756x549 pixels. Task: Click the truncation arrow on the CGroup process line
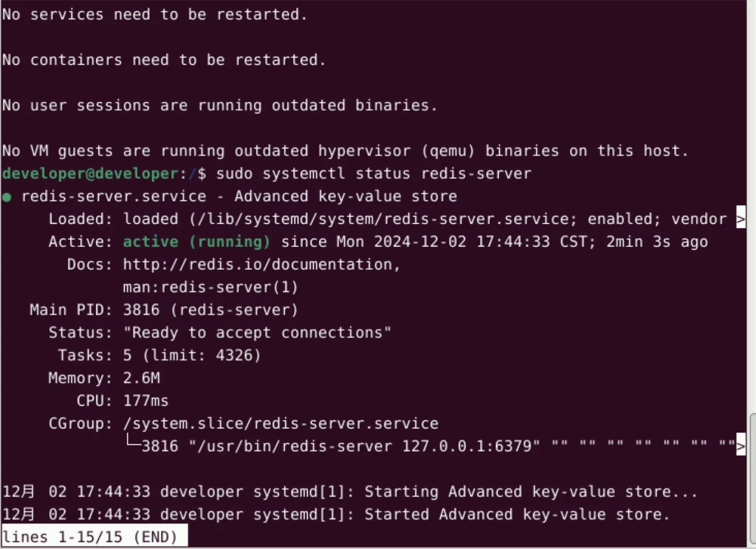point(740,446)
